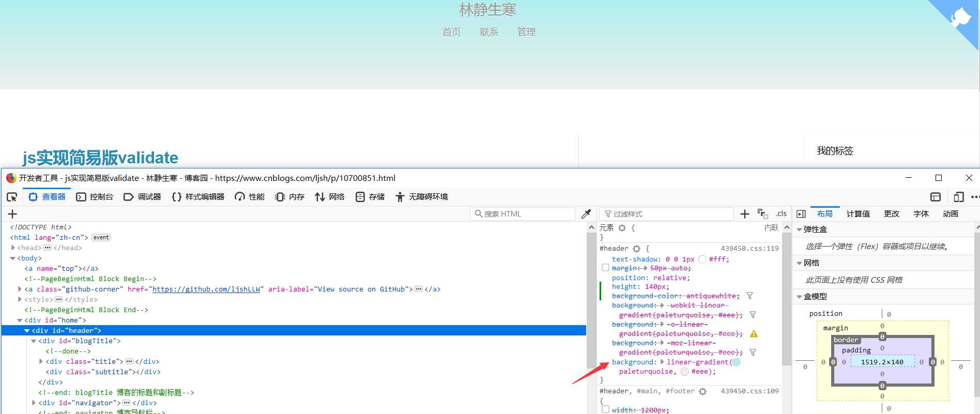Toggle pseudo-class panel icon
This screenshot has width=980, height=414.
tap(763, 214)
